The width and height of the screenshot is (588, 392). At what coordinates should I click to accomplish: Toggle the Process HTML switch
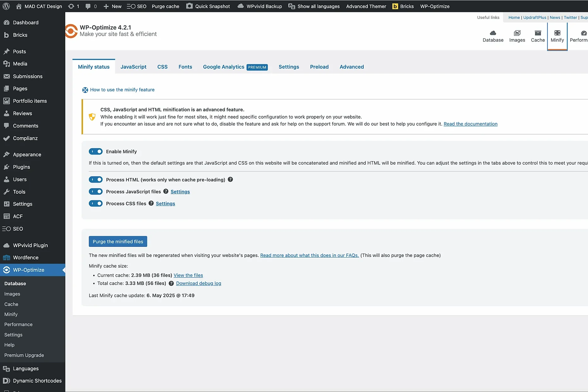click(96, 179)
